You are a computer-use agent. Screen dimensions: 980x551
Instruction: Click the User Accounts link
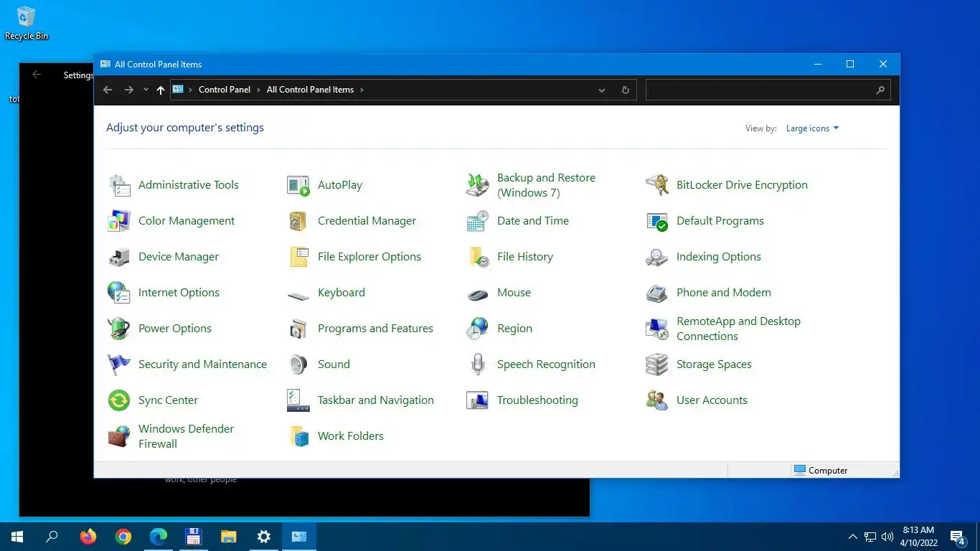(x=712, y=400)
